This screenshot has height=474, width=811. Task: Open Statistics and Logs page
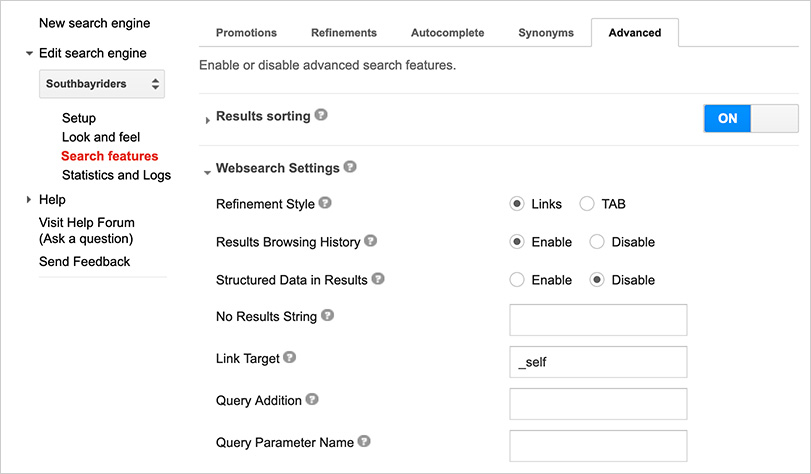point(116,175)
